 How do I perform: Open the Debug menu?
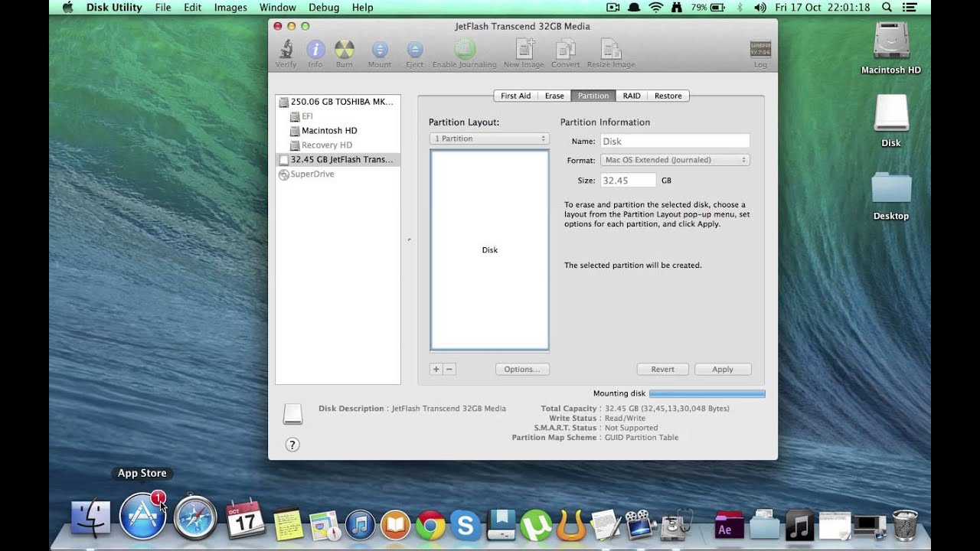pos(324,7)
